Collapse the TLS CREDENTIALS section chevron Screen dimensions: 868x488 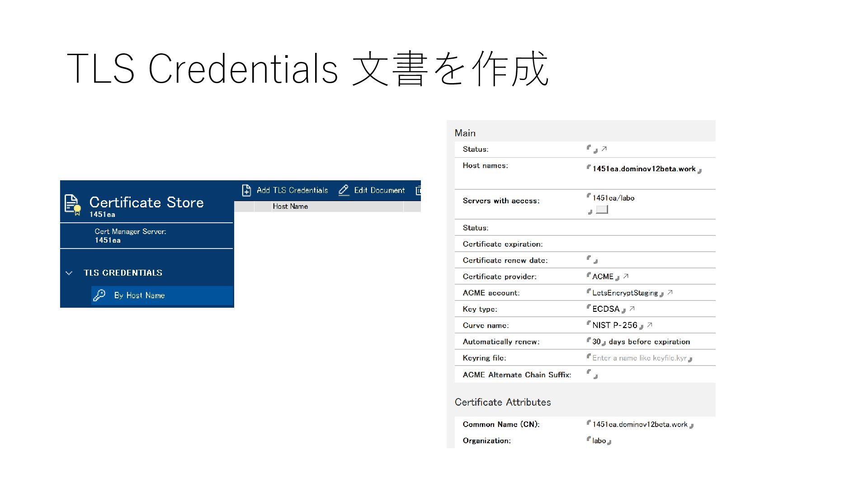pos(69,273)
